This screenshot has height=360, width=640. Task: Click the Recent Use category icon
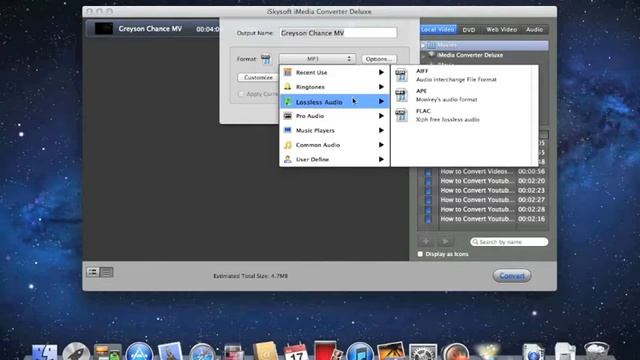[288, 72]
